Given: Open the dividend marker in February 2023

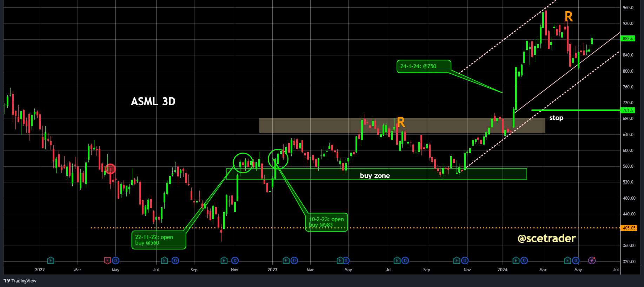Looking at the screenshot, I should pos(294,260).
